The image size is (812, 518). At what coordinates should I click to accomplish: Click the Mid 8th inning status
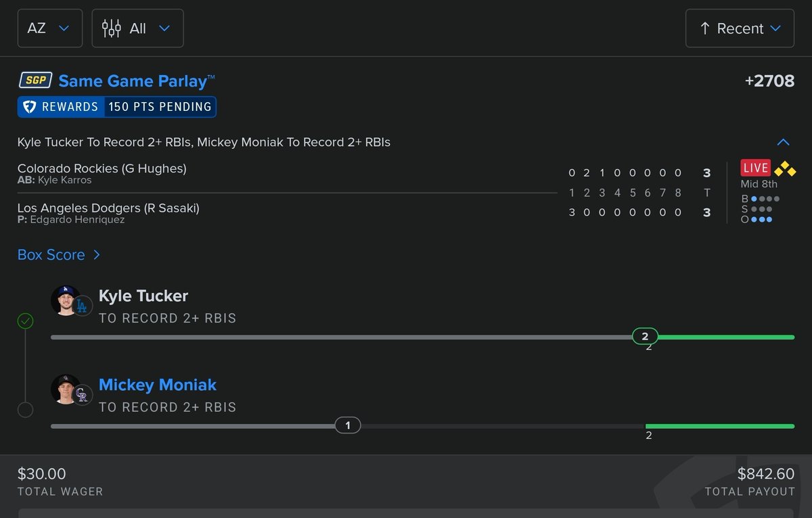tap(759, 184)
